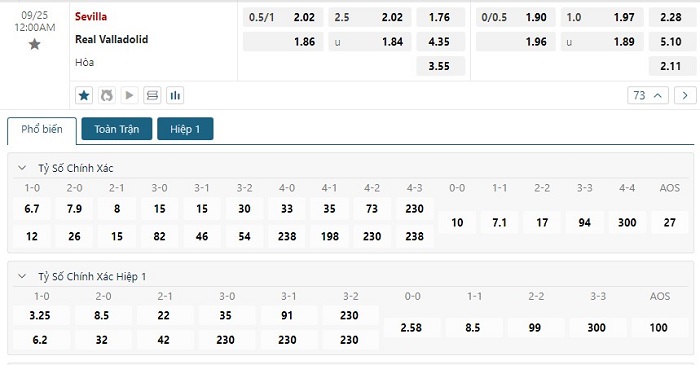Select the draw odds 3.55

tap(440, 66)
